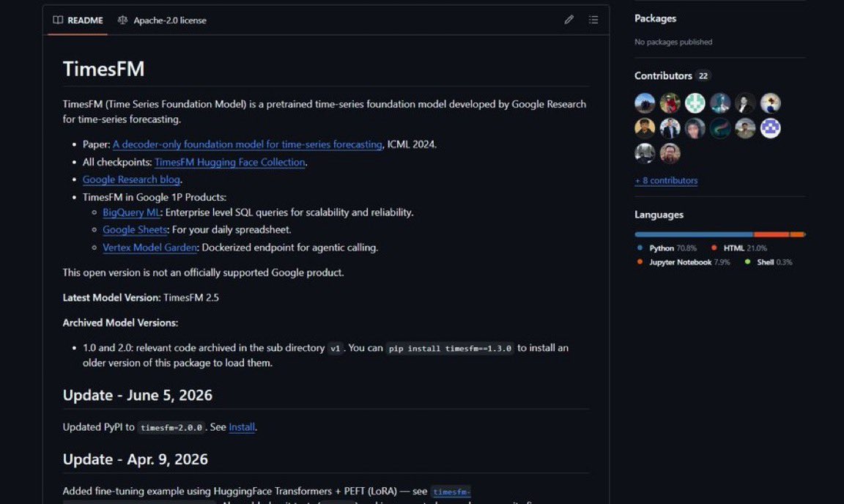Open the green pixel-pattern contributor avatar

point(695,103)
